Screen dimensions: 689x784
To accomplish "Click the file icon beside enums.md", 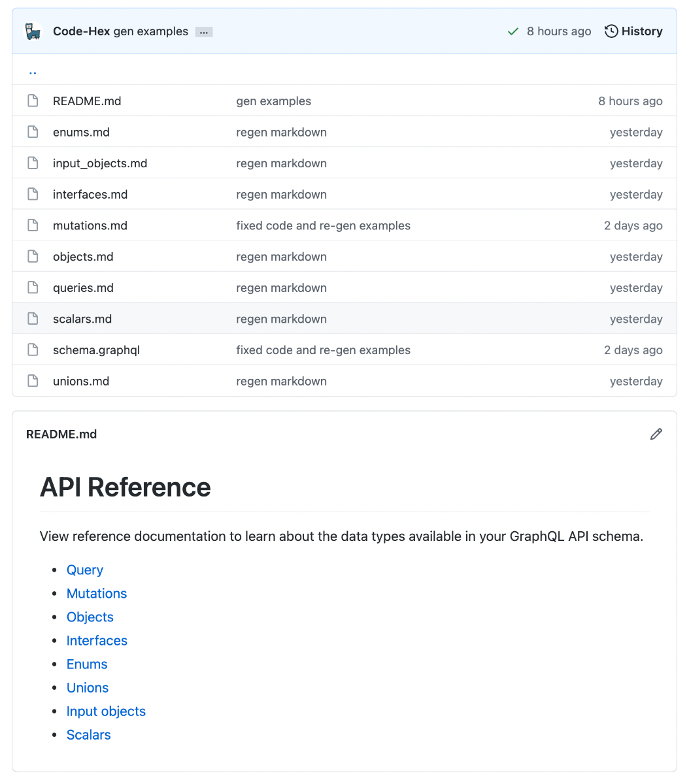I will pos(33,132).
